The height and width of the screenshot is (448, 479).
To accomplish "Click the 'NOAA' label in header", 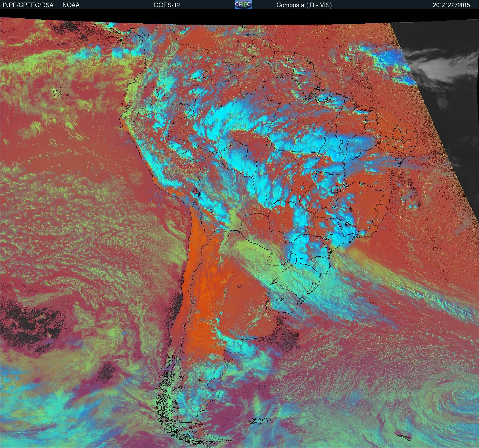I will click(x=71, y=5).
